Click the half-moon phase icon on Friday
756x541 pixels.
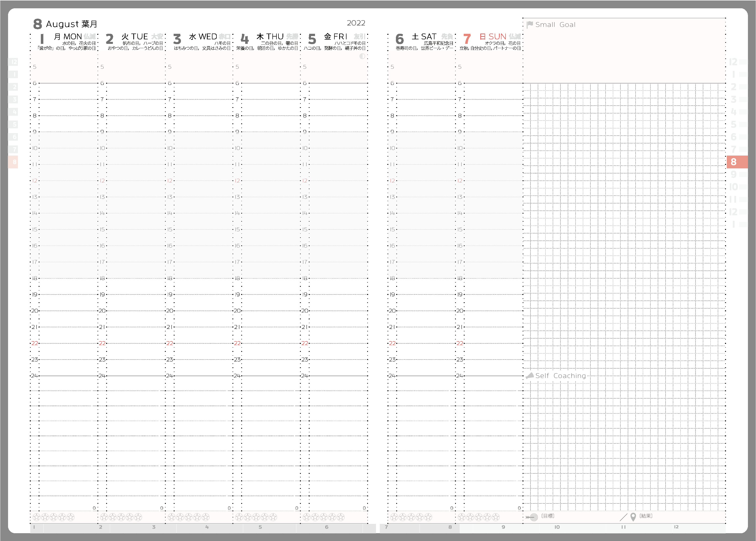pyautogui.click(x=362, y=56)
